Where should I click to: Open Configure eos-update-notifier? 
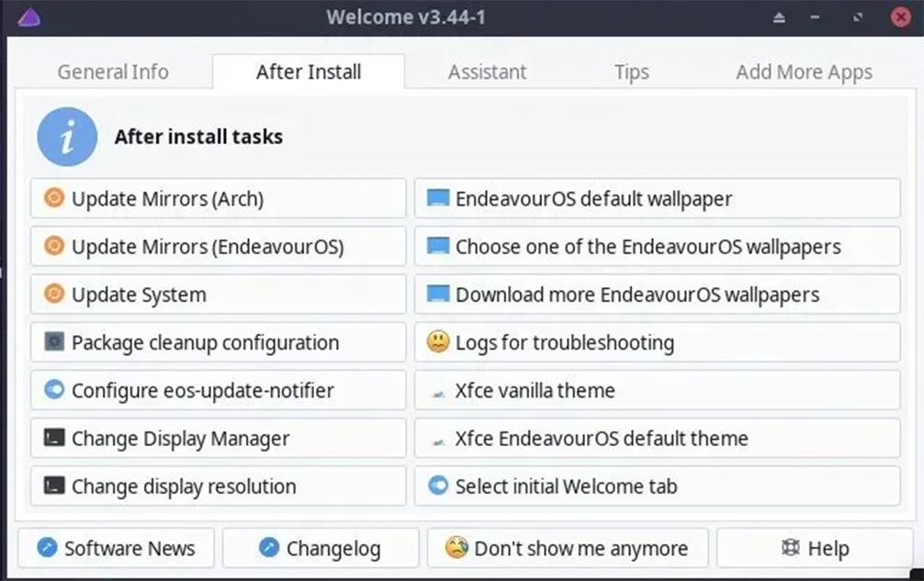coord(218,390)
